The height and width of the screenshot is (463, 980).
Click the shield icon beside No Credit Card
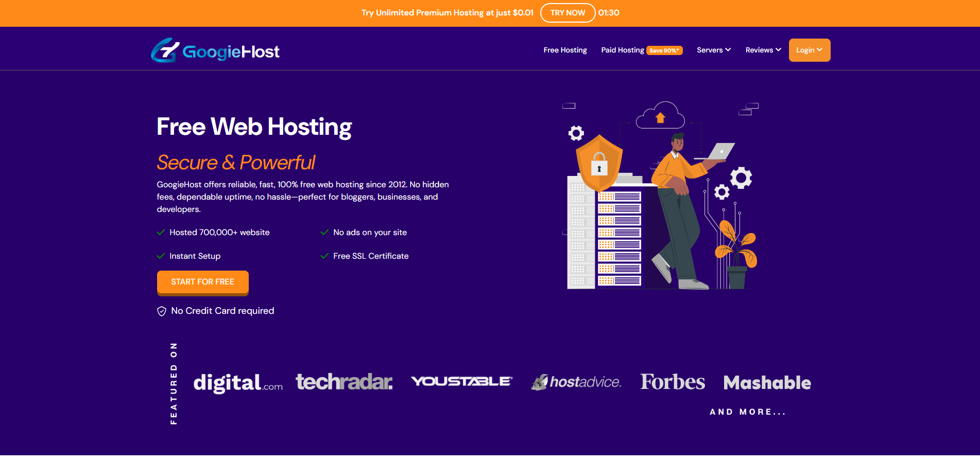(162, 311)
